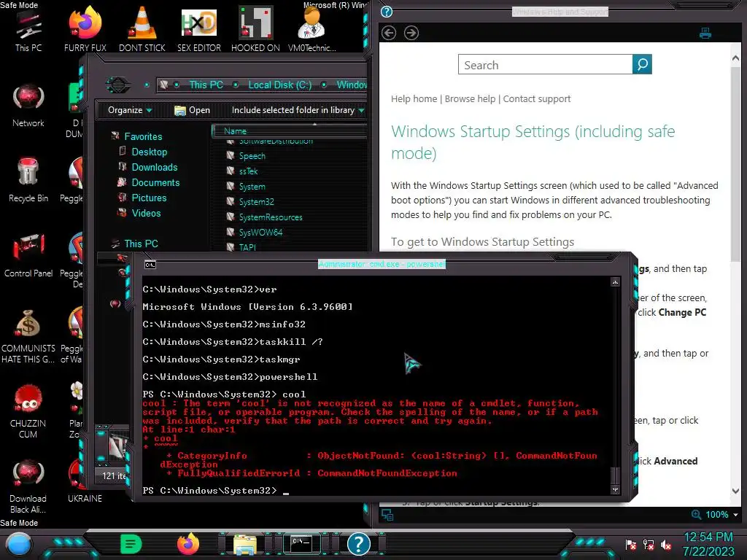Open the SEX EDITOR HxD desktop shortcut
This screenshot has height=560, width=747.
(x=198, y=29)
